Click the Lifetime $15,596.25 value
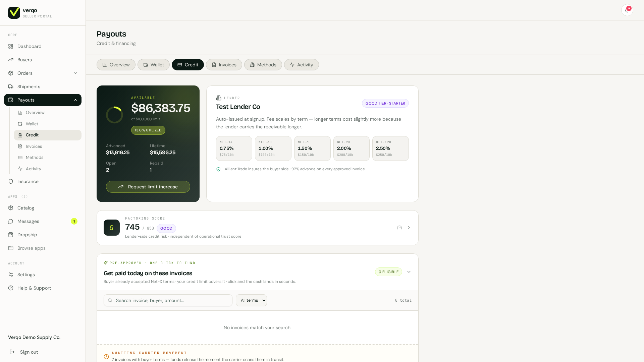The width and height of the screenshot is (644, 362). click(x=163, y=153)
